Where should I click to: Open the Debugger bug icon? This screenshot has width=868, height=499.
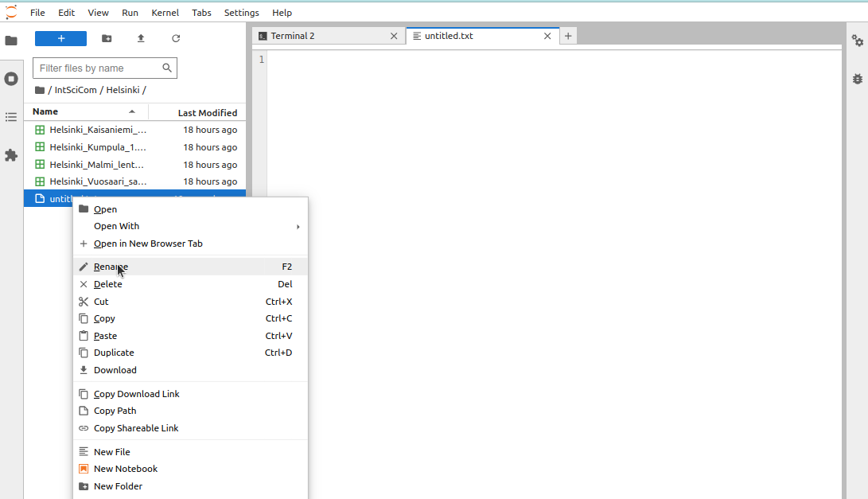(x=858, y=79)
